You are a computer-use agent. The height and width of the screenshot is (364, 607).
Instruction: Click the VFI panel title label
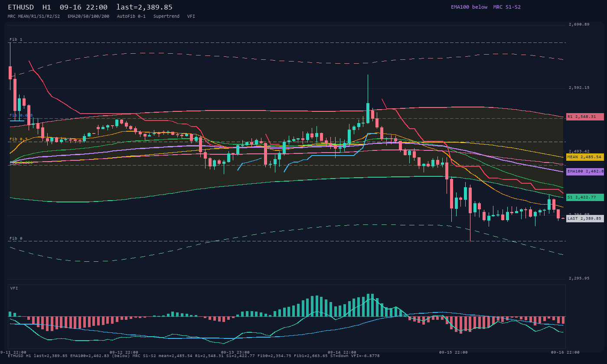click(x=14, y=288)
